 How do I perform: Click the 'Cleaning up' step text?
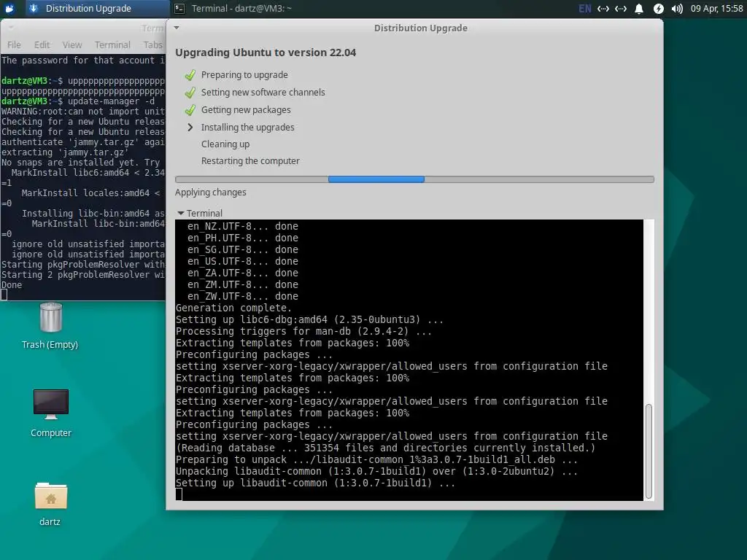coord(225,144)
